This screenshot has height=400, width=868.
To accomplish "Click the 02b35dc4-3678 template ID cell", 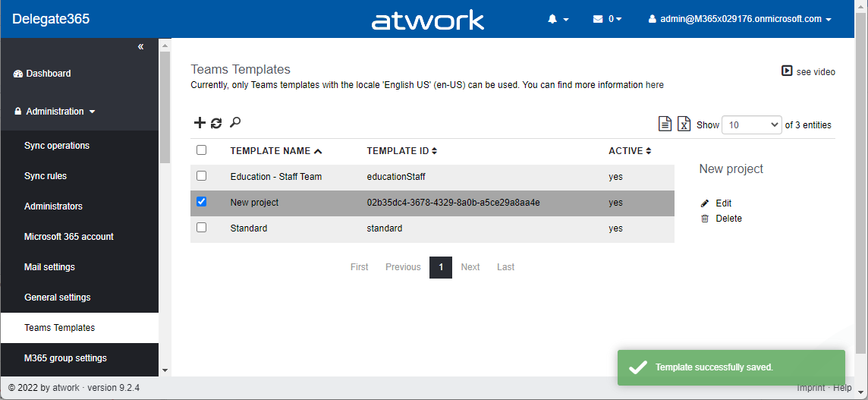I will 453,203.
